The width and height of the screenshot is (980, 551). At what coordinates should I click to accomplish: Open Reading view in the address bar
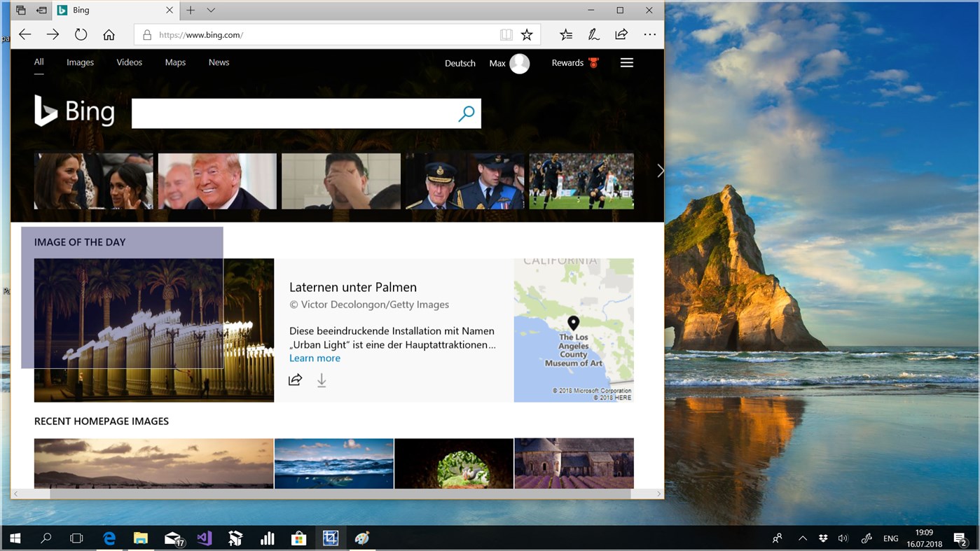pos(506,34)
